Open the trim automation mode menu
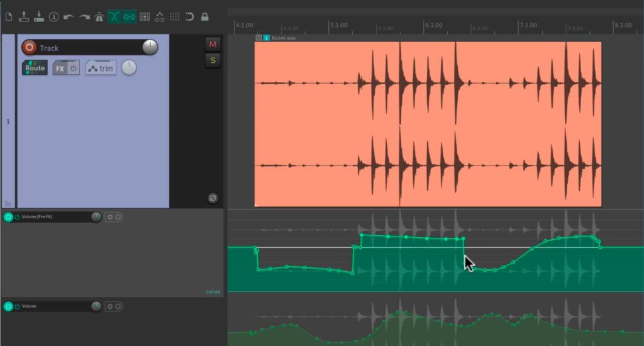644x346 pixels. point(101,68)
